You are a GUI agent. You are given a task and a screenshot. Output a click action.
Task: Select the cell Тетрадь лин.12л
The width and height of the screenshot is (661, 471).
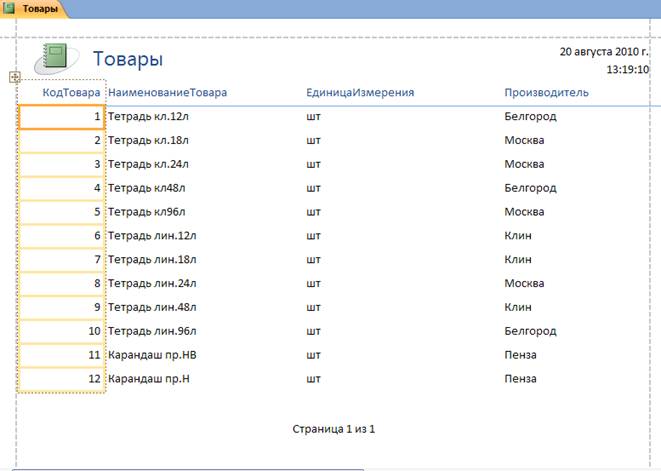click(x=152, y=236)
